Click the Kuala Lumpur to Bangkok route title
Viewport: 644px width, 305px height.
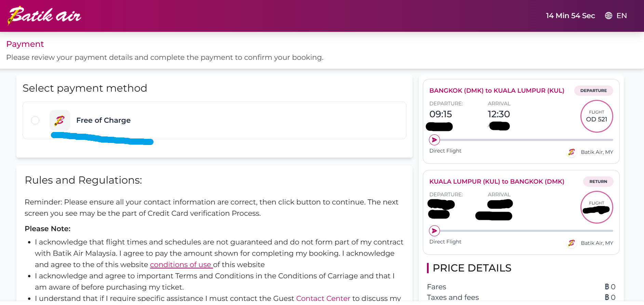click(x=497, y=182)
